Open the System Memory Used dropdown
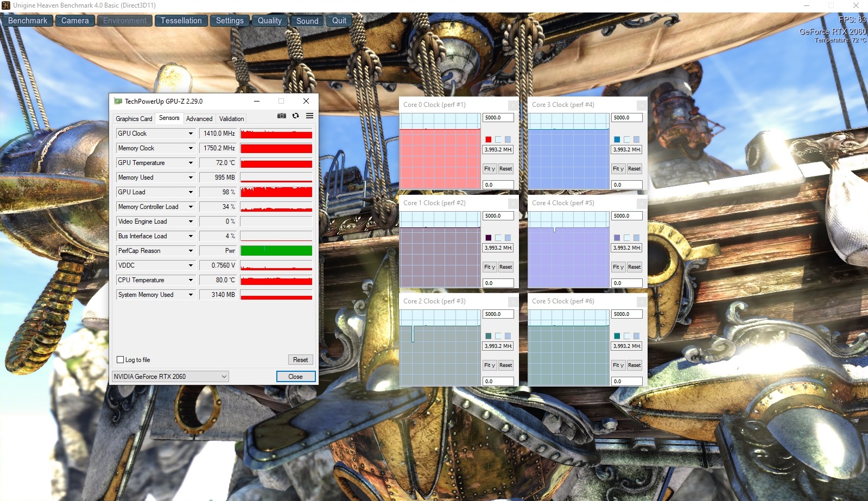The width and height of the screenshot is (868, 501). 191,295
